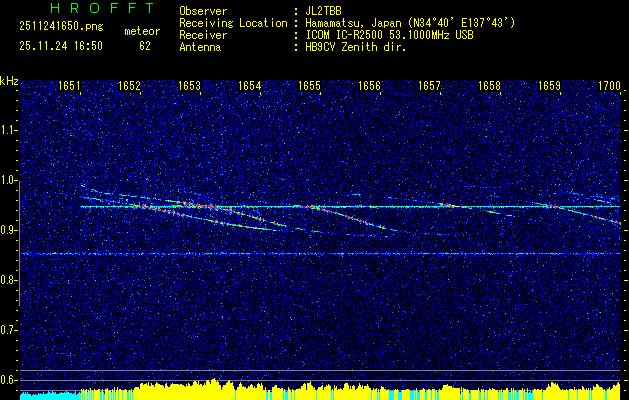This screenshot has height=400, width=629.
Task: Select the filename 2511241650.png label
Action: click(61, 26)
